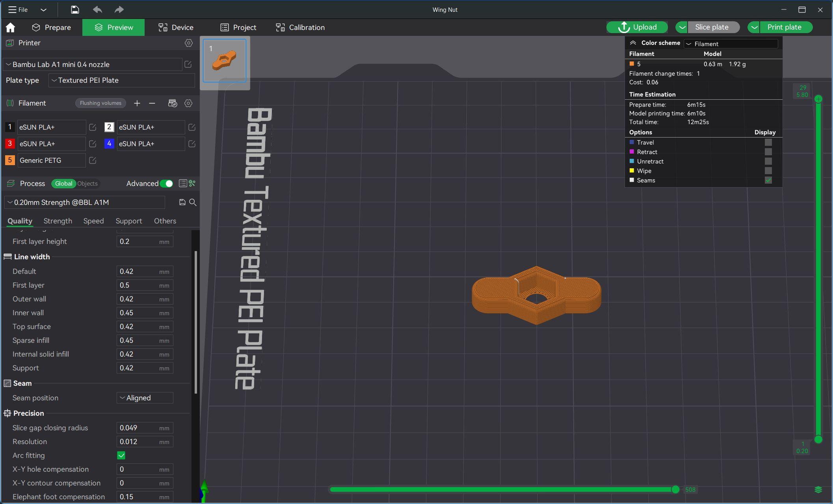Switch to the Strength tab in Process

tap(58, 221)
